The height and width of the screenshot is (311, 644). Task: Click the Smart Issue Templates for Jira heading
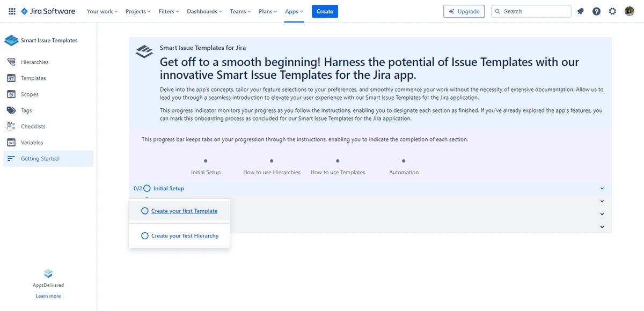(x=203, y=48)
